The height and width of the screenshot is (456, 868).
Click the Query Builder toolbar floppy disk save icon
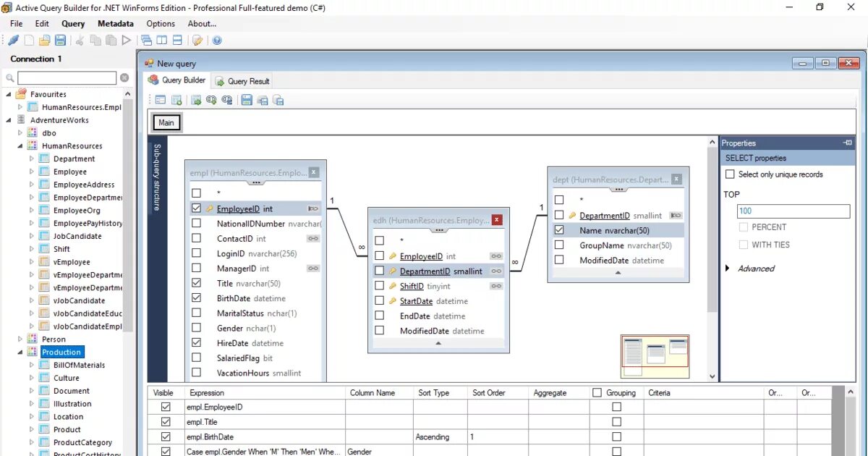point(247,100)
